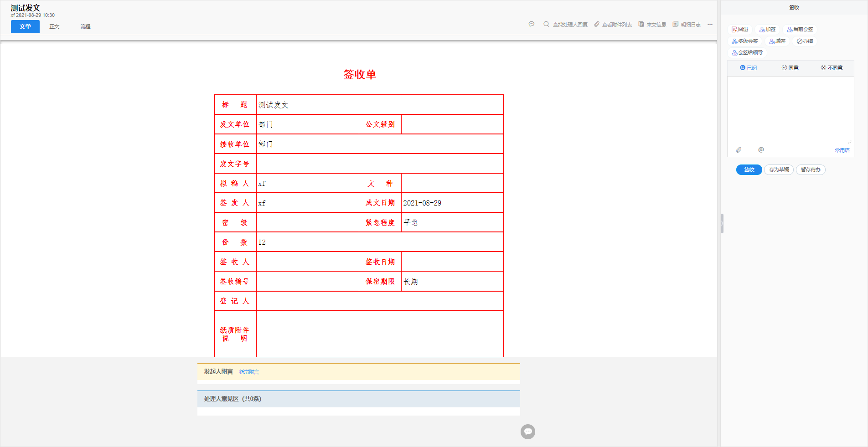This screenshot has height=447, width=868.
Task: Collapse the right 签收 panel with its edge handle
Action: coord(722,223)
